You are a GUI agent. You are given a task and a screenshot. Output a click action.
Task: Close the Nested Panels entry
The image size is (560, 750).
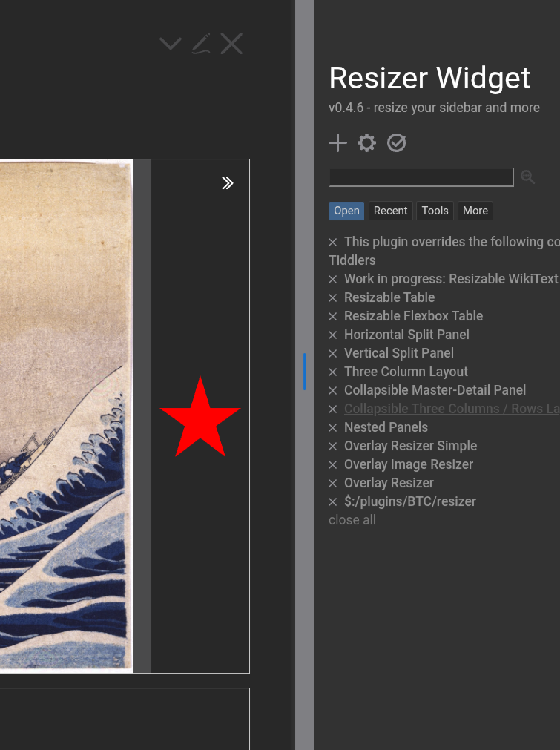[x=333, y=428]
